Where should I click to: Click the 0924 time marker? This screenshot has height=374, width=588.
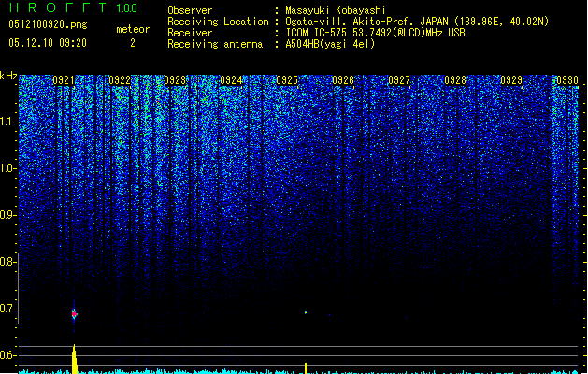[x=231, y=80]
